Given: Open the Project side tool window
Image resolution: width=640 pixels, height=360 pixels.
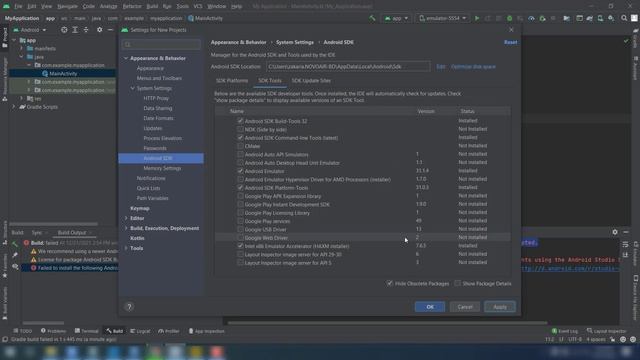Looking at the screenshot, I should coord(4,38).
